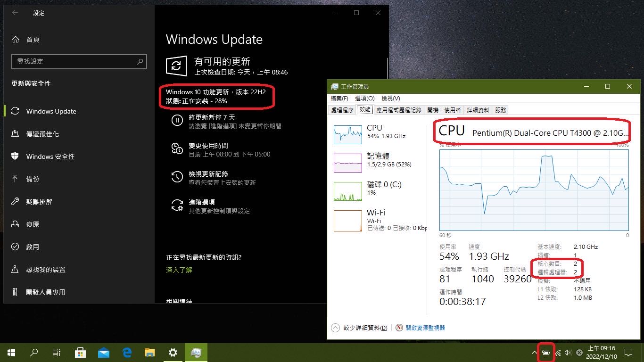The width and height of the screenshot is (644, 362).
Task: Click the volume speaker tray icon
Action: click(568, 353)
